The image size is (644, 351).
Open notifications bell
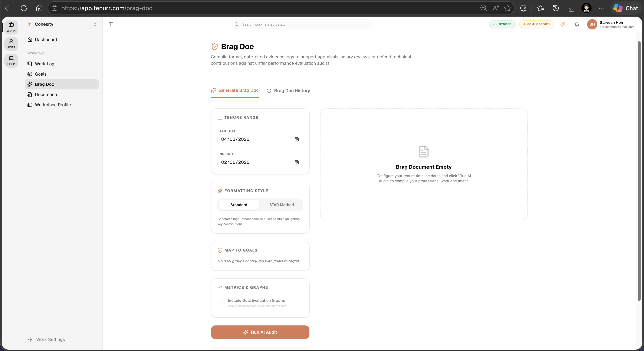(577, 24)
